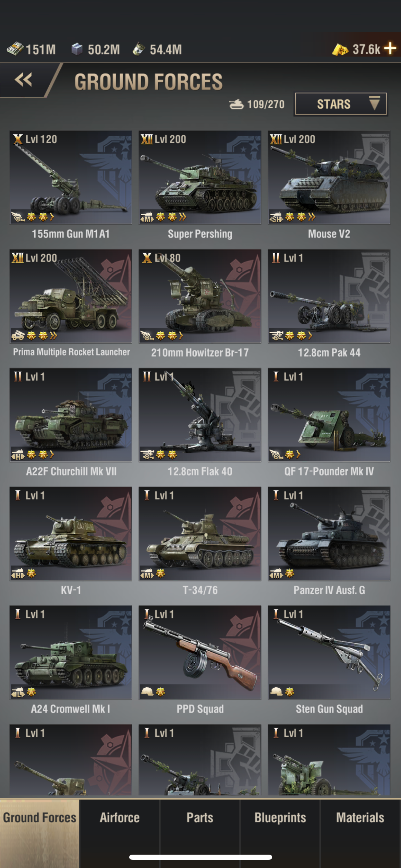
Task: Open the STARS sort dropdown
Action: [x=341, y=104]
